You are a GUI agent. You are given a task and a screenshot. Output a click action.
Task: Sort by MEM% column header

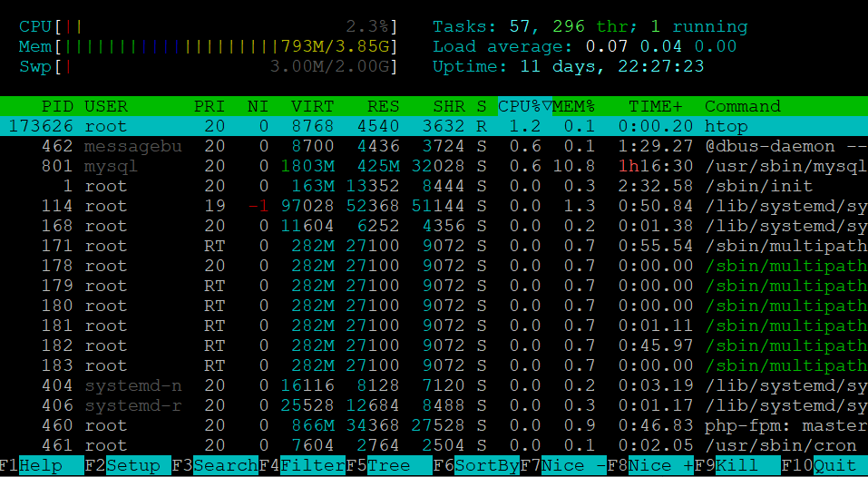(x=574, y=106)
